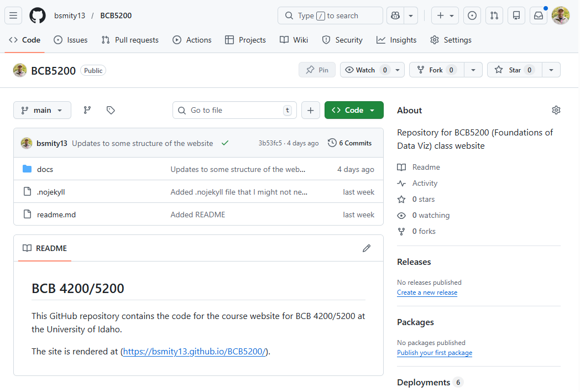The height and width of the screenshot is (392, 580).
Task: Edit the README using the pencil icon
Action: [x=367, y=248]
